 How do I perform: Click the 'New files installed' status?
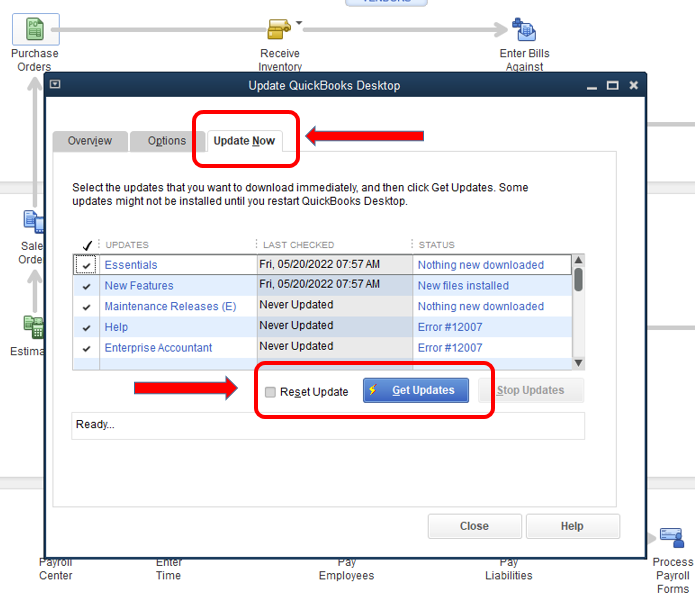click(463, 286)
